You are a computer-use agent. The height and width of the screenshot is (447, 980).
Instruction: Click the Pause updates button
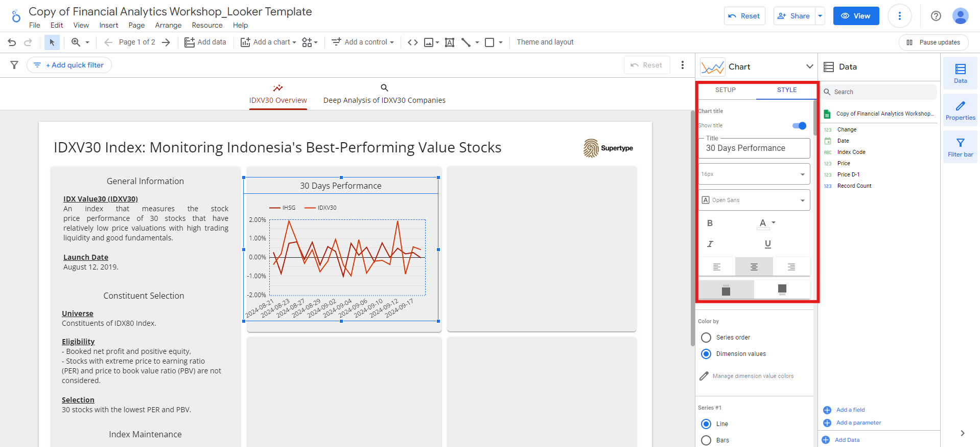click(x=934, y=42)
